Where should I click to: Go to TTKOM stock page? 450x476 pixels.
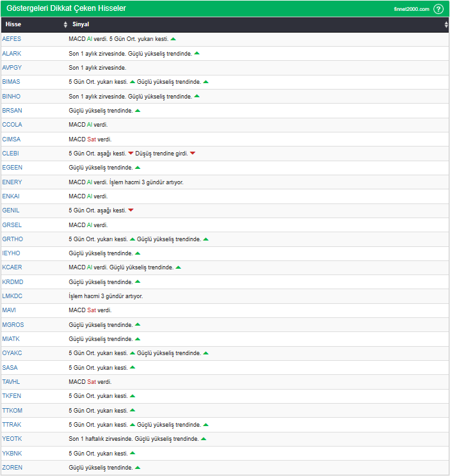click(12, 410)
